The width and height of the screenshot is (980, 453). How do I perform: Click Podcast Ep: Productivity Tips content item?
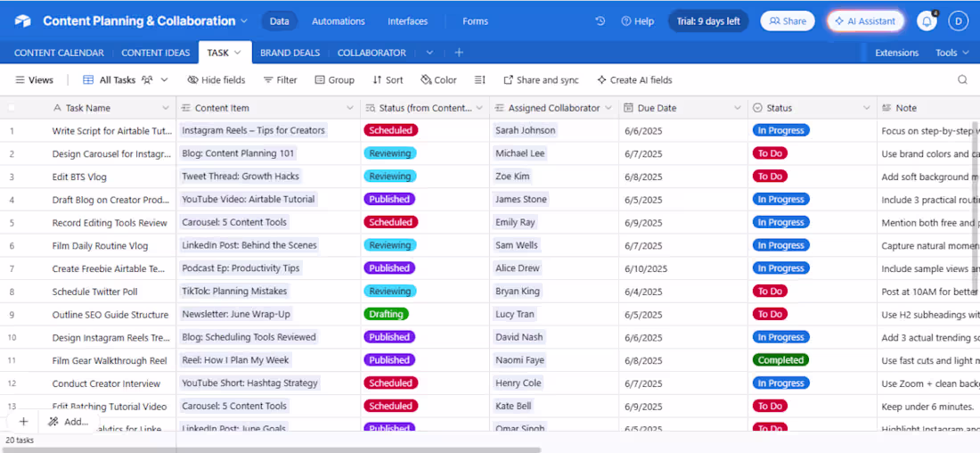(241, 268)
